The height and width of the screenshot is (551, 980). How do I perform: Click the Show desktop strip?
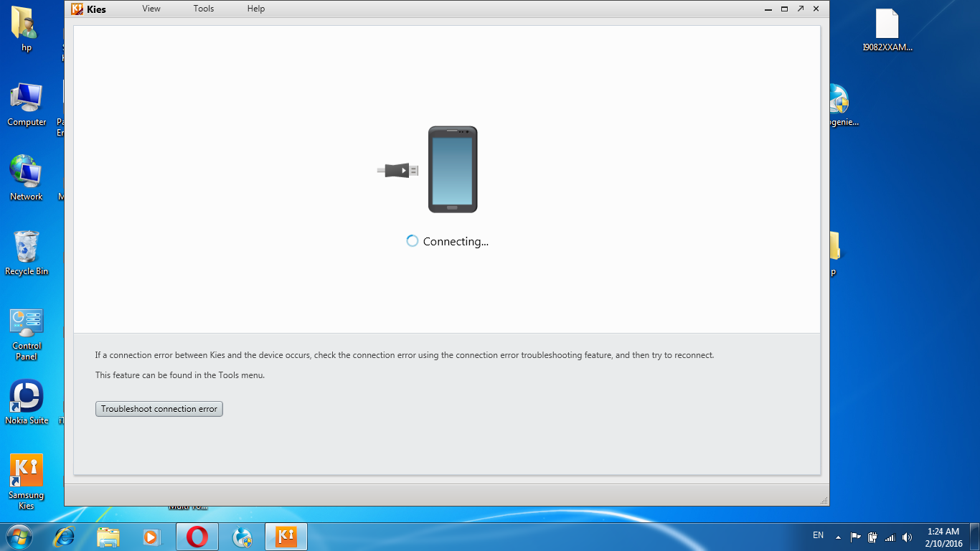click(x=975, y=537)
